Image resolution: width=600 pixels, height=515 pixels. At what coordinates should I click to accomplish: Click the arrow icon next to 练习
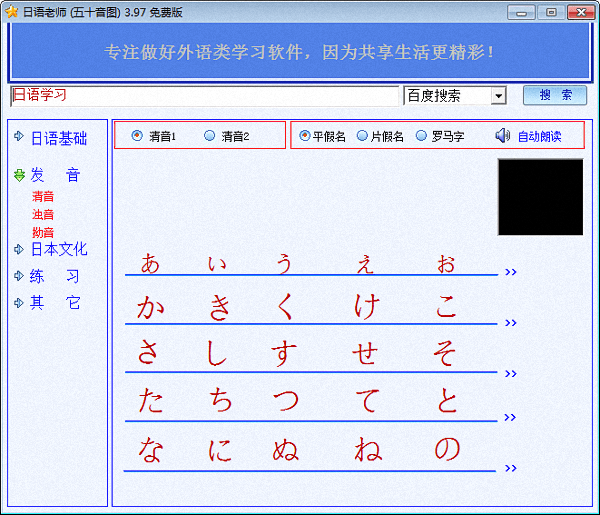click(x=19, y=275)
